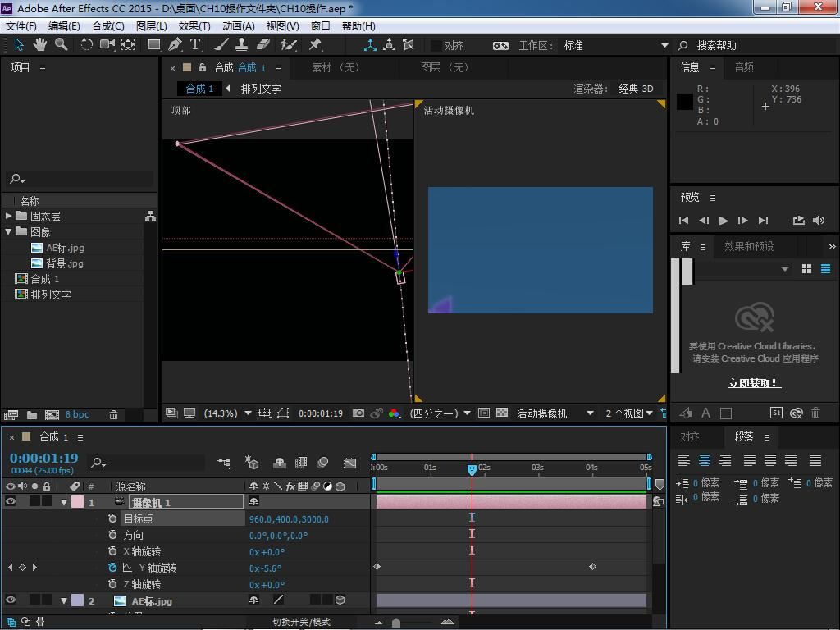Click the Puppet Pin tool
This screenshot has width=840, height=630.
(315, 45)
